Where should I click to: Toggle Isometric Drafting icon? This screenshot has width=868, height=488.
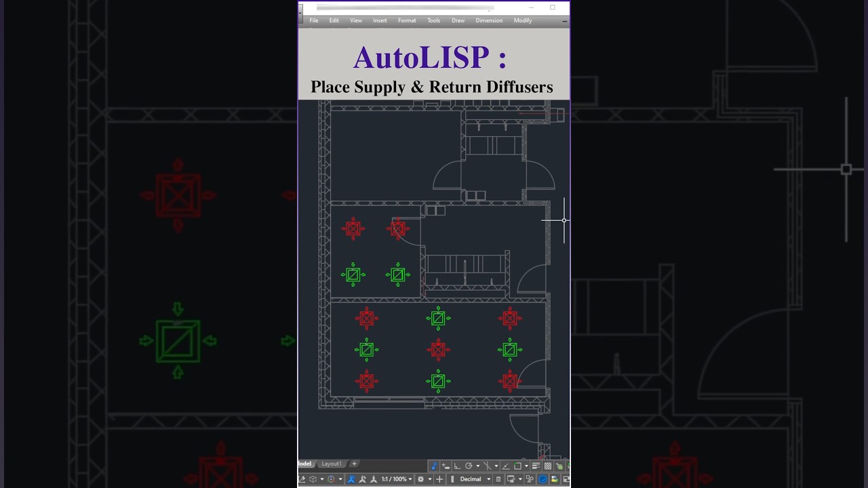487,466
